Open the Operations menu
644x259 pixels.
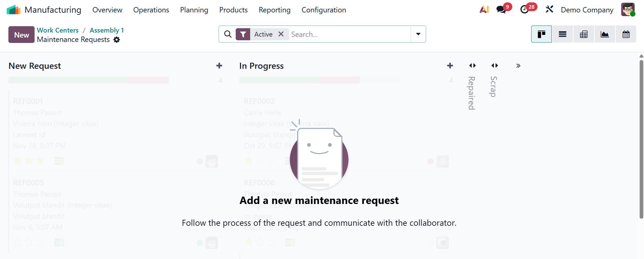[x=151, y=10]
